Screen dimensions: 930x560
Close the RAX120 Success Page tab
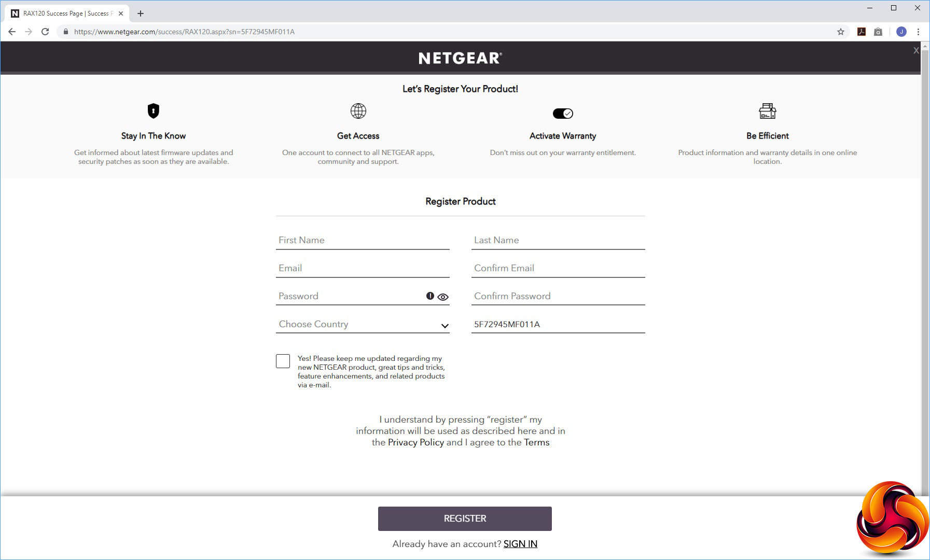pyautogui.click(x=121, y=13)
